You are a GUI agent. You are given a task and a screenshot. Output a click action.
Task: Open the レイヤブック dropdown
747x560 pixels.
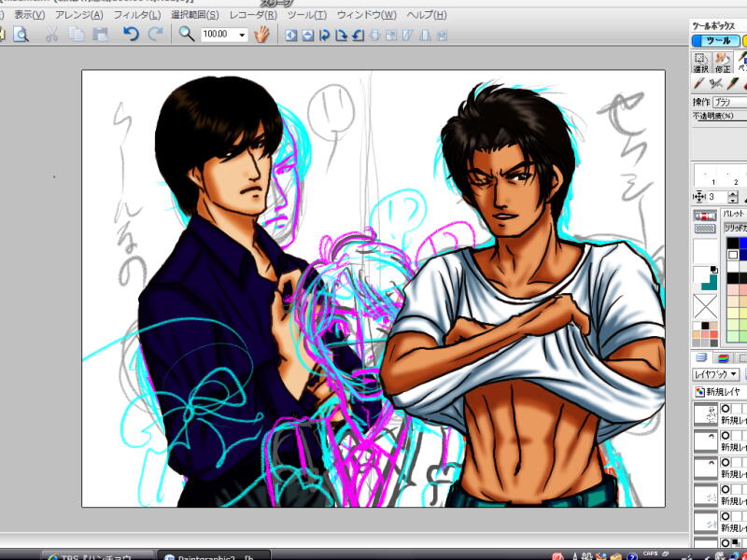pos(715,374)
